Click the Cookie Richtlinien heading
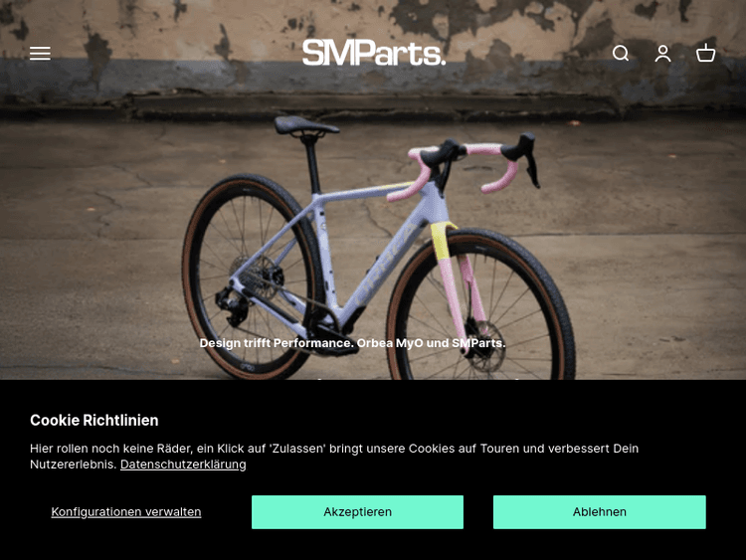The height and width of the screenshot is (560, 746). pyautogui.click(x=94, y=420)
